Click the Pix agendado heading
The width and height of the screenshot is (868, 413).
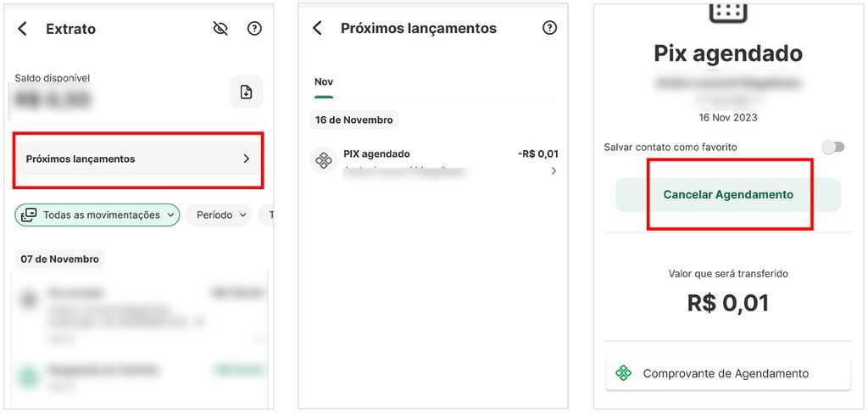click(728, 53)
